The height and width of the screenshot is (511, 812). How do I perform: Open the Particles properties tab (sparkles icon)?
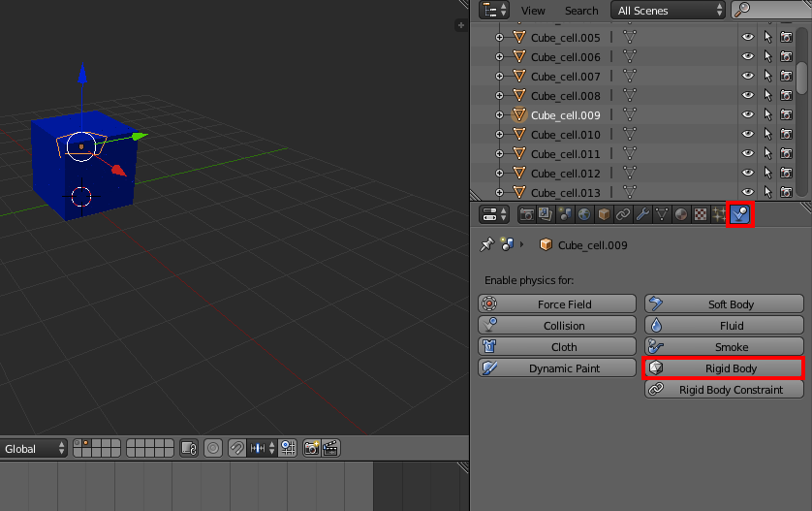(719, 214)
